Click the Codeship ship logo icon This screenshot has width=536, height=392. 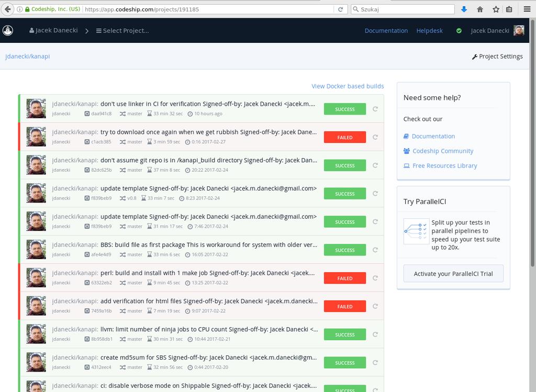(8, 30)
